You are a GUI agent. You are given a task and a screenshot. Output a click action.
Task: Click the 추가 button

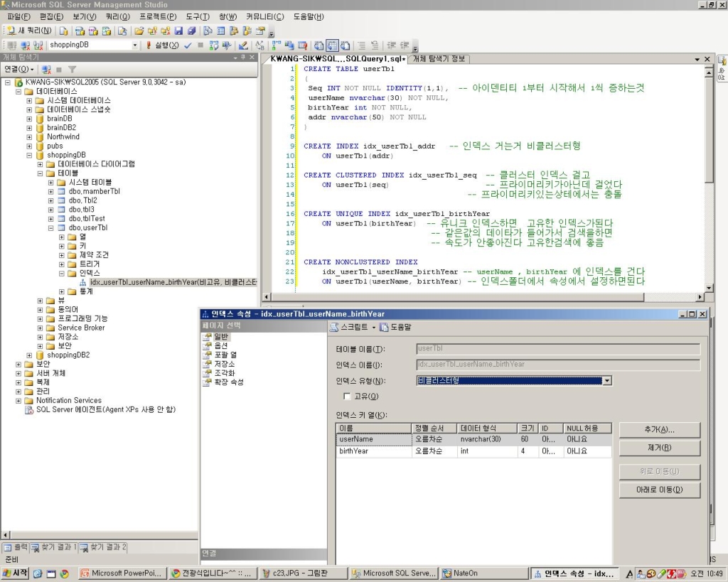click(x=660, y=430)
